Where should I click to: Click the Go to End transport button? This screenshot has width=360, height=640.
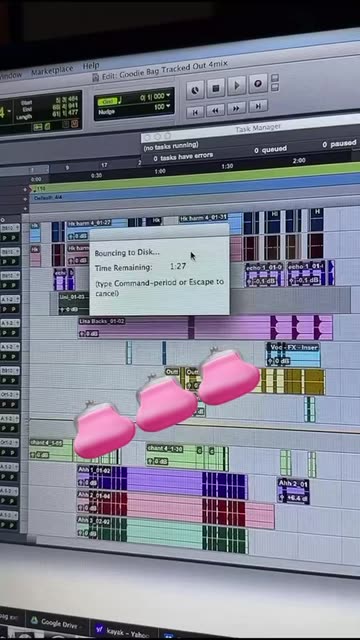258,106
